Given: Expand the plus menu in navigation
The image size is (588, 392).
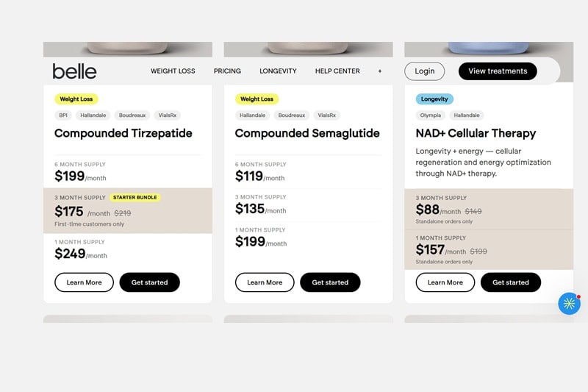Looking at the screenshot, I should pos(380,71).
